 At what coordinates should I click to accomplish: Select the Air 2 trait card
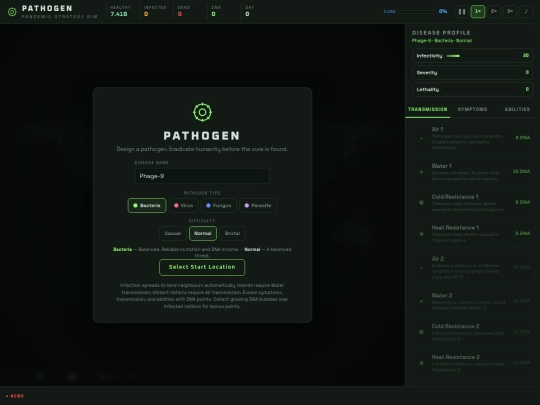point(472,268)
